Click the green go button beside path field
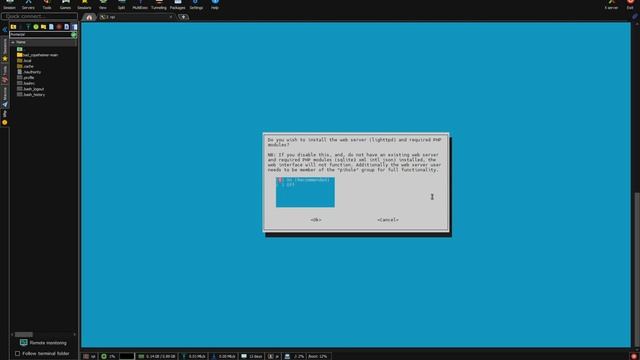Image resolution: width=640 pixels, height=360 pixels. point(74,35)
